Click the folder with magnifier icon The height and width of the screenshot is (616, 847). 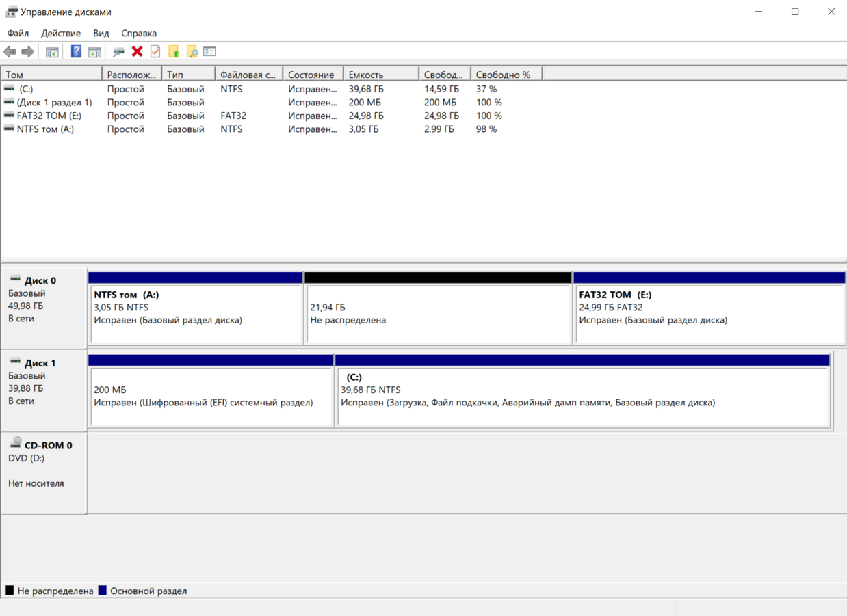[192, 52]
